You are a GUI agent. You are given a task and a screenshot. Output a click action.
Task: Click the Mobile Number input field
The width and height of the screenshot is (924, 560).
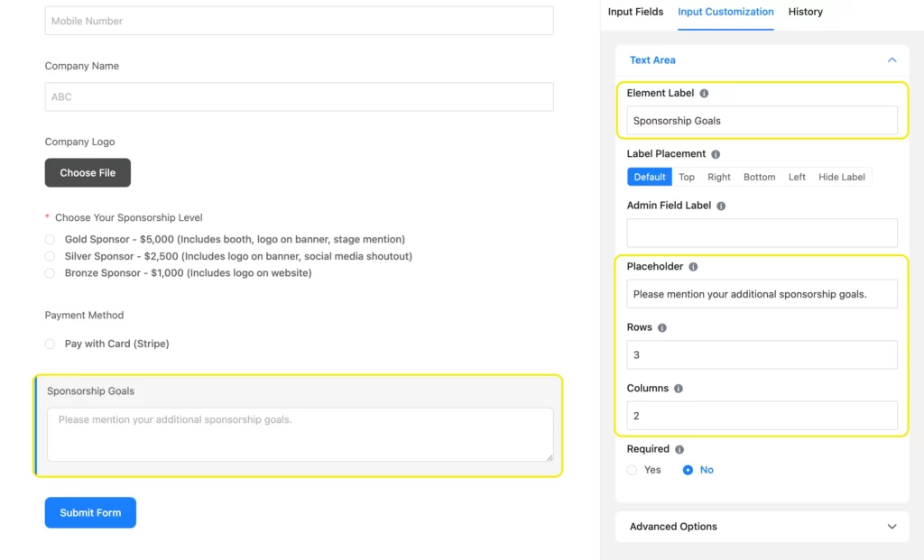click(300, 21)
